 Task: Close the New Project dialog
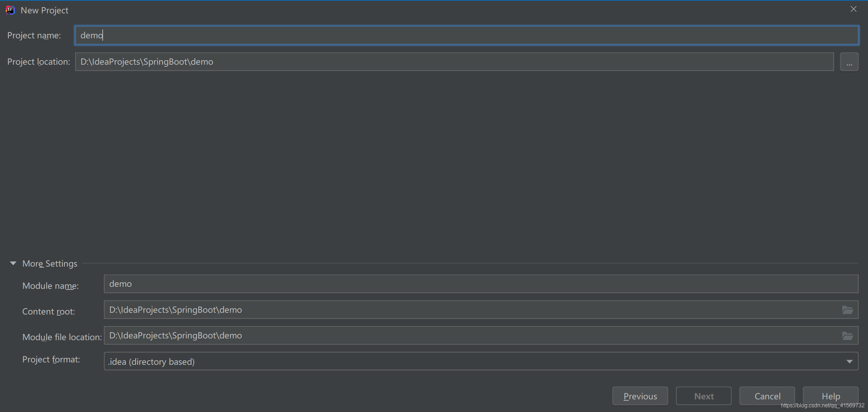pyautogui.click(x=853, y=9)
